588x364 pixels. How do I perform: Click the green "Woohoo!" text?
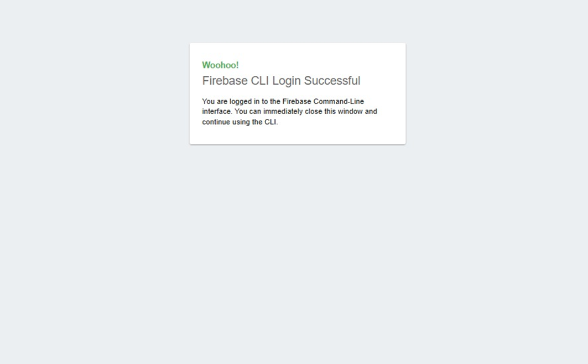tap(220, 65)
